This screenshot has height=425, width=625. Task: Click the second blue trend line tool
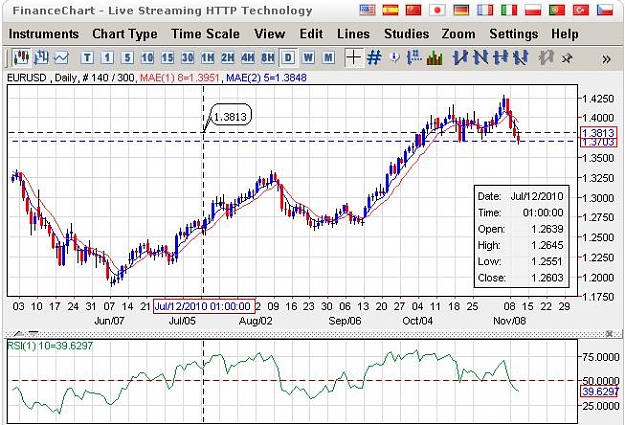tap(480, 58)
